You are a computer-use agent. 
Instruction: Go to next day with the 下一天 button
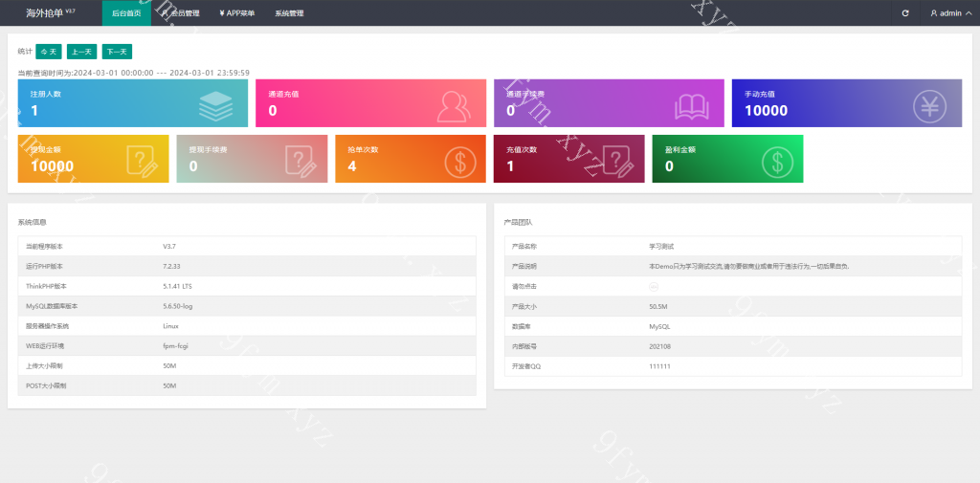tap(117, 52)
